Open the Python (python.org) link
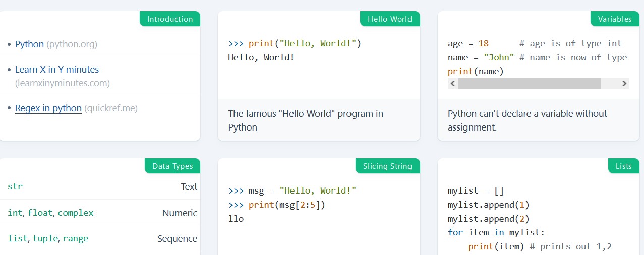 tap(29, 44)
